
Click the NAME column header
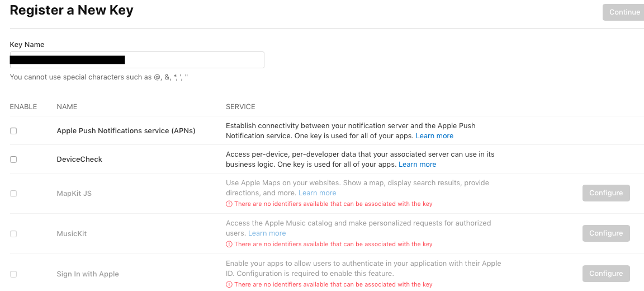point(67,107)
